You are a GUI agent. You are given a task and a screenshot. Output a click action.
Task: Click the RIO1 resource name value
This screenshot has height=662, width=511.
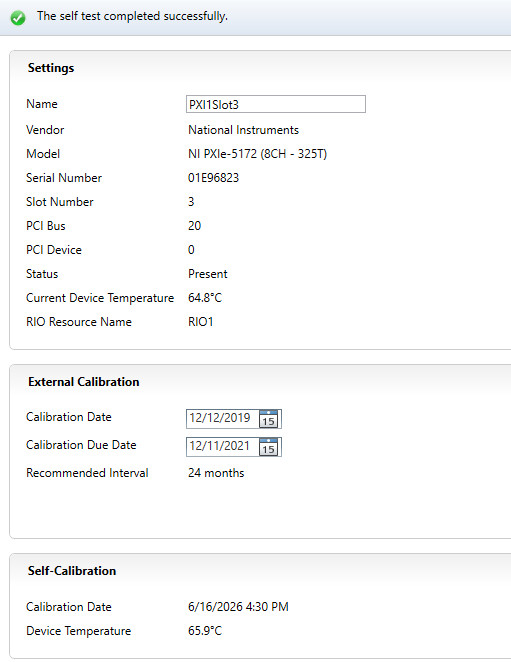point(201,322)
